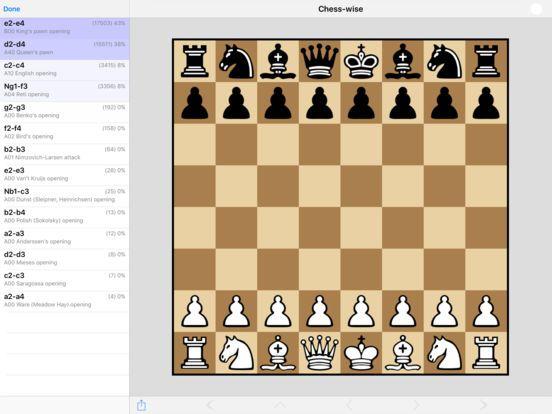Click the black pawn on c7
Viewport: 552px width, 414px height.
278,103
